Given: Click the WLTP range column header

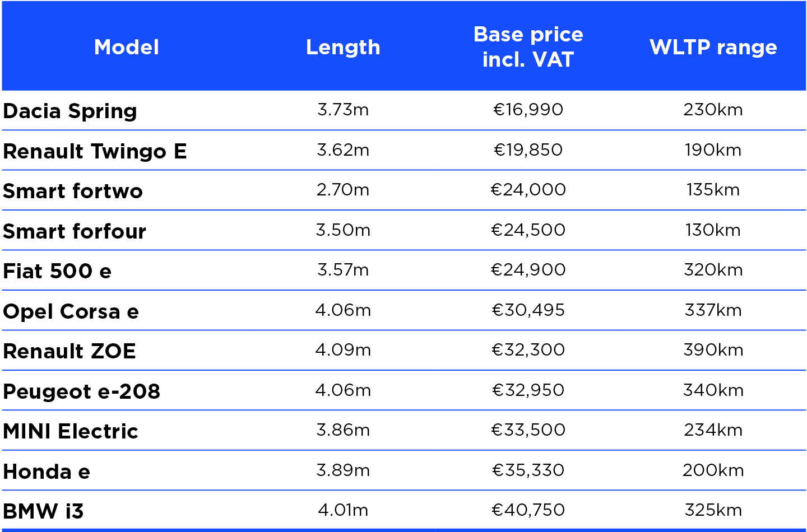Looking at the screenshot, I should point(713,47).
